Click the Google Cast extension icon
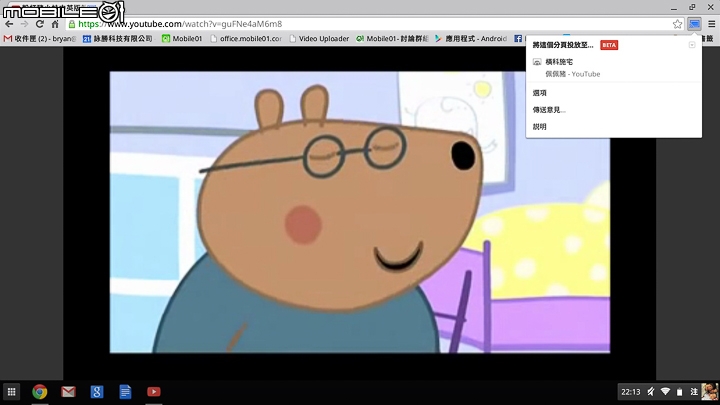This screenshot has height=405, width=720. [x=694, y=24]
